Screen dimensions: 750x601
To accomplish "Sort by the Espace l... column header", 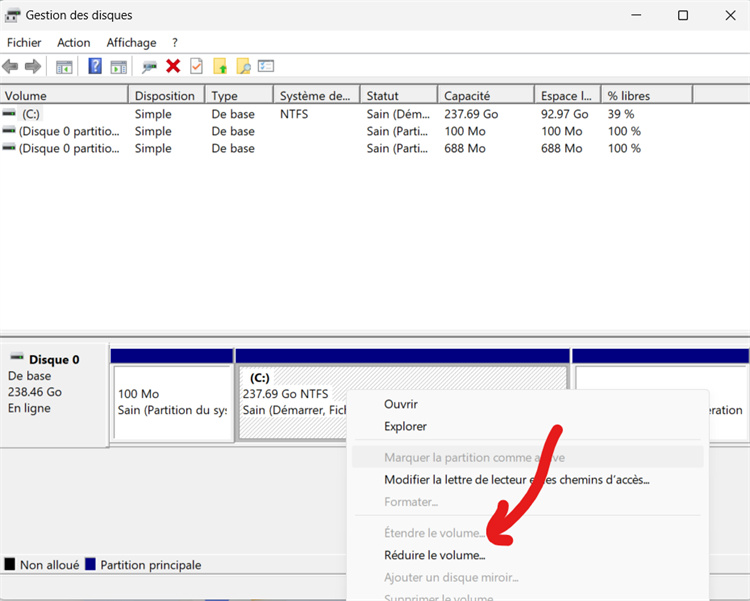I will pyautogui.click(x=568, y=96).
